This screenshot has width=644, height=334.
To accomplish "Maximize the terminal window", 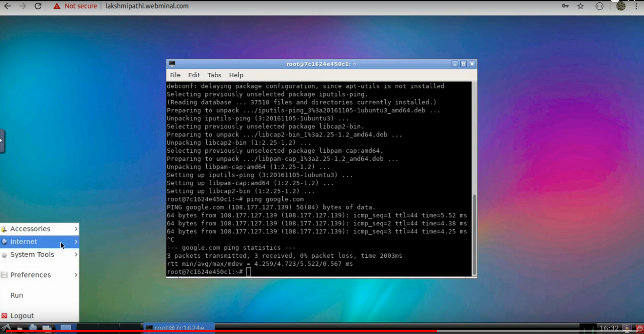I will 463,64.
